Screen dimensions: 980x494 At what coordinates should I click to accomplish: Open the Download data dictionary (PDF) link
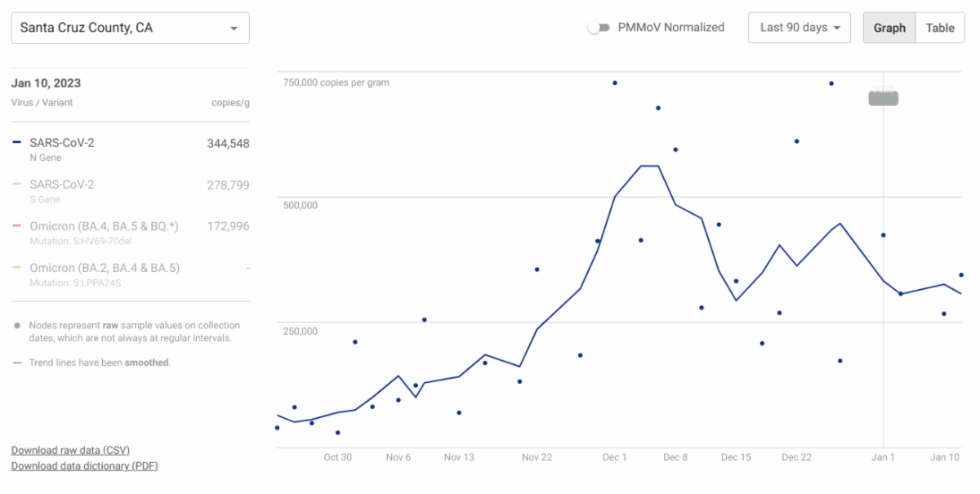(x=84, y=465)
